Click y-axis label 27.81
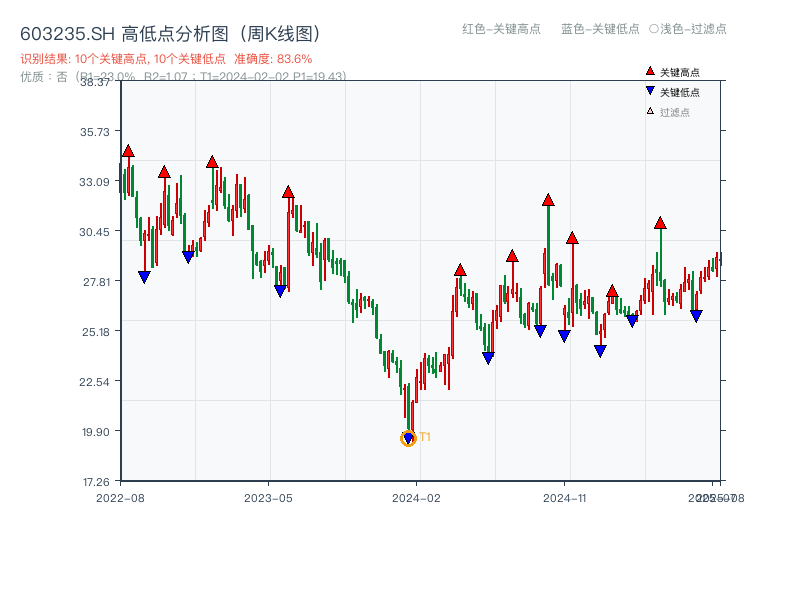The image size is (800, 600). (x=96, y=282)
